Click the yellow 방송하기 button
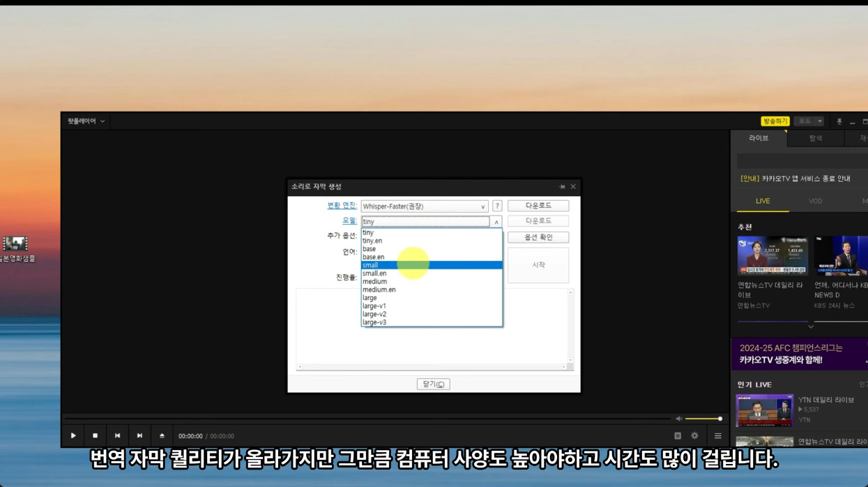 tap(775, 121)
